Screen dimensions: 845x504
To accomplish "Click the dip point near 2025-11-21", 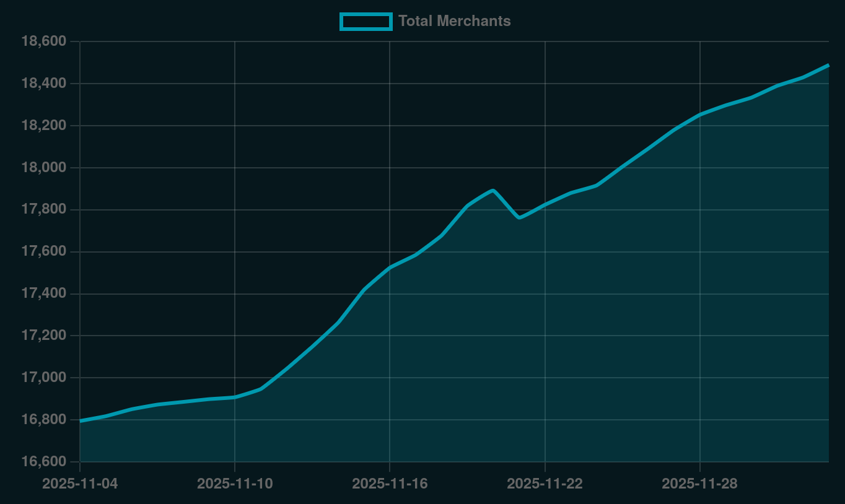I will [x=519, y=219].
